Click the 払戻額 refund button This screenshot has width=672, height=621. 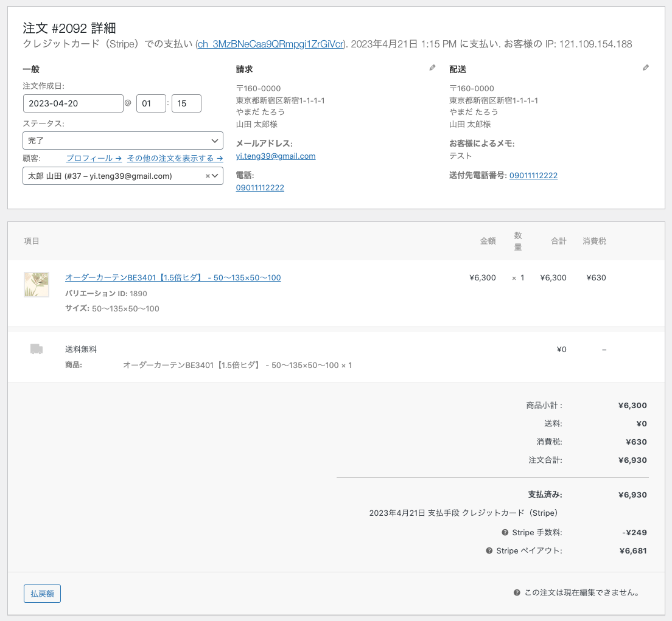point(42,594)
